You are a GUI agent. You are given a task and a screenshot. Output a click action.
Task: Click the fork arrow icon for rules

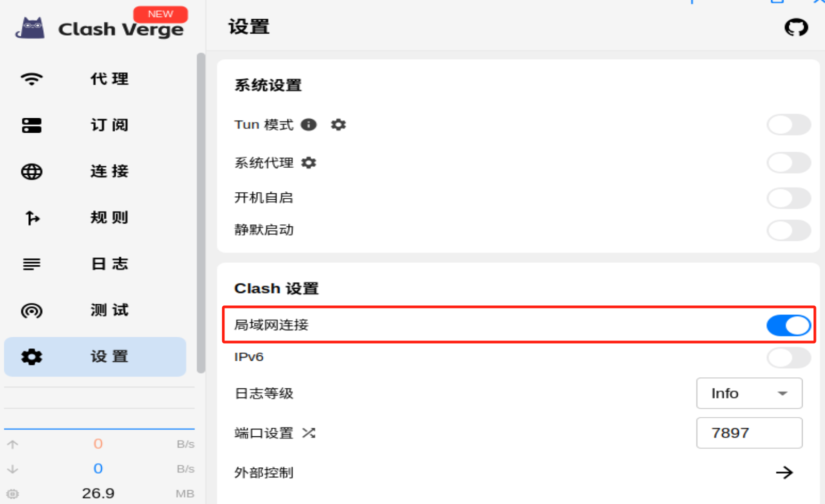pos(32,218)
